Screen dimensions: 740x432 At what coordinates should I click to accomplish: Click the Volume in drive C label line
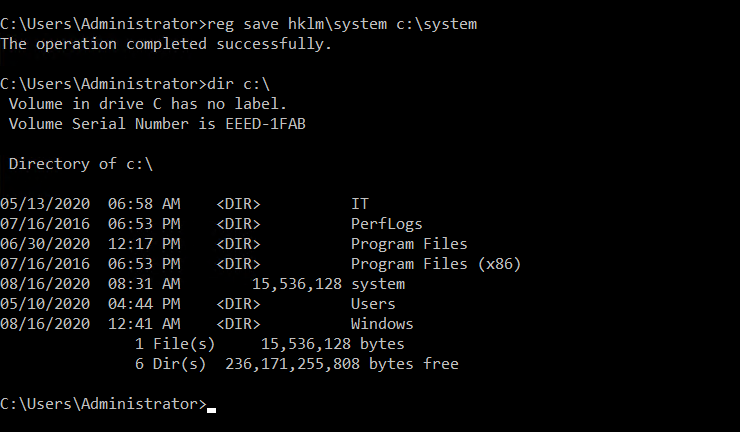pyautogui.click(x=148, y=104)
